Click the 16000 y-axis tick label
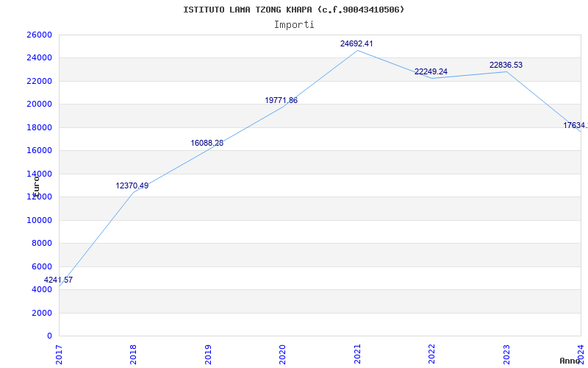Screen dimensions: 588x368 (40, 151)
